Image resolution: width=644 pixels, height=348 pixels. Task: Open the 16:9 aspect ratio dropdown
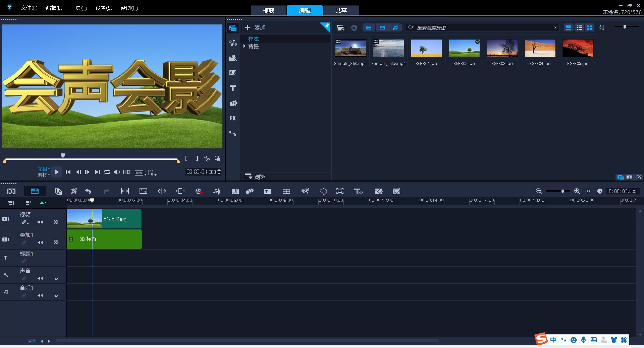pos(141,173)
